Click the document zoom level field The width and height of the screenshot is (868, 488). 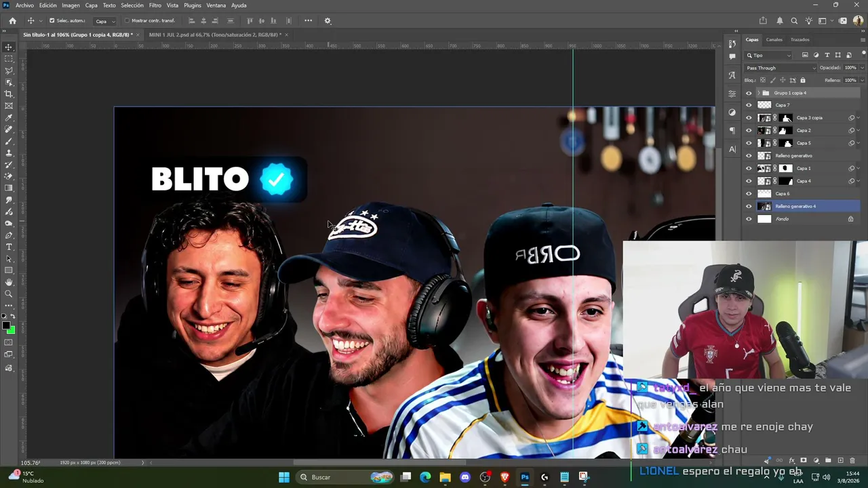pyautogui.click(x=31, y=463)
